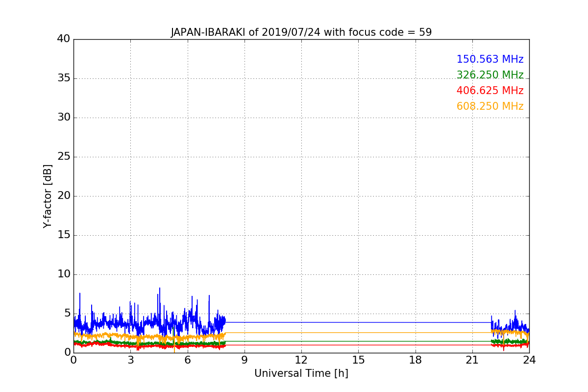This screenshot has height=392, width=588.
Task: Click the plot title JAPAN-IBARAKI text
Action: pyautogui.click(x=301, y=32)
